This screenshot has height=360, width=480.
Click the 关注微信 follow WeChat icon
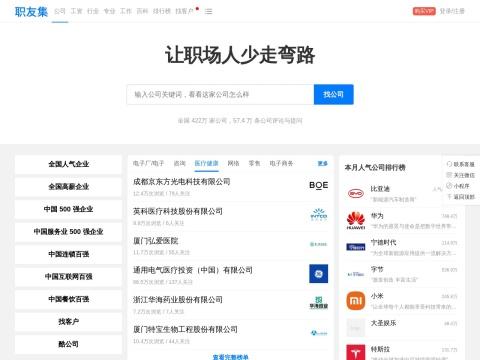point(449,175)
